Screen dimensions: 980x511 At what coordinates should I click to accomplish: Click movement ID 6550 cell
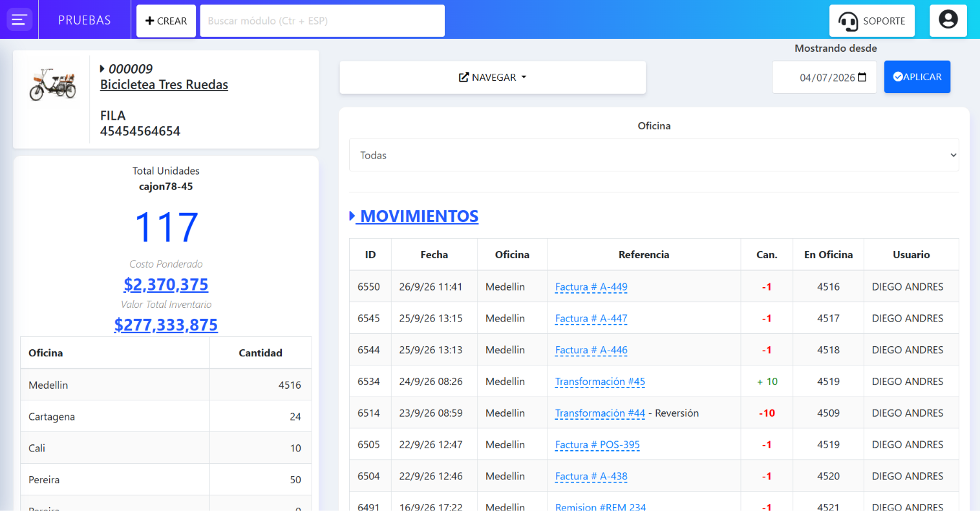tap(369, 287)
